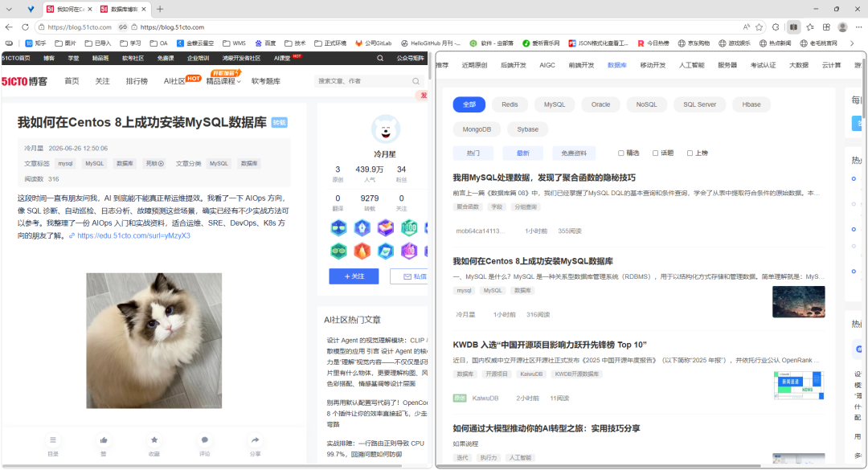Open the WMS bookmark folder
Viewport: 868px width, 470px height.
point(234,43)
